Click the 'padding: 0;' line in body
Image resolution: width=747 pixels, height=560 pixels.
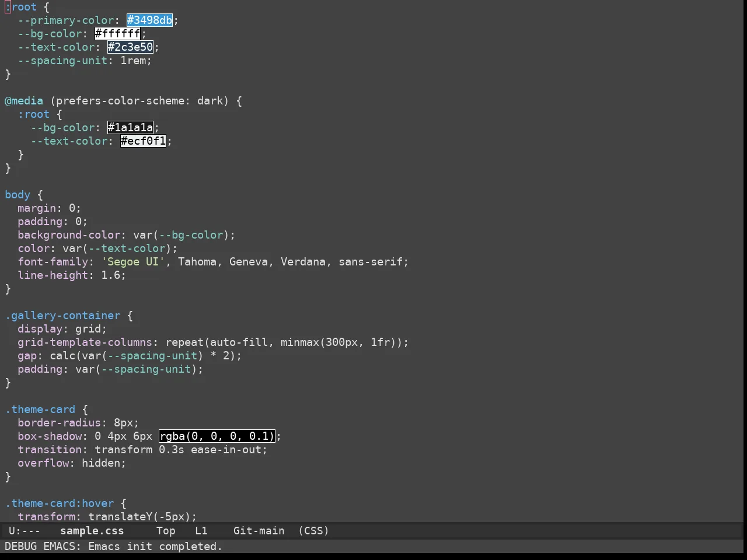53,222
